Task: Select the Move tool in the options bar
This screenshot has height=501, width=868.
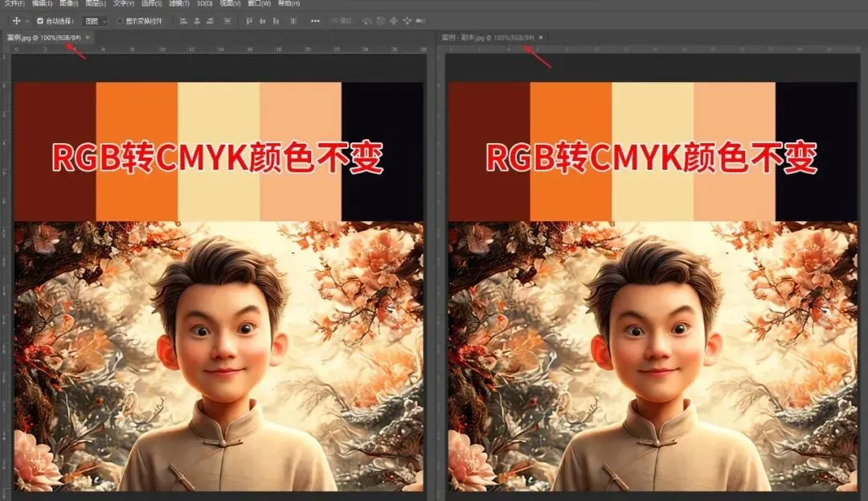Action: point(16,19)
